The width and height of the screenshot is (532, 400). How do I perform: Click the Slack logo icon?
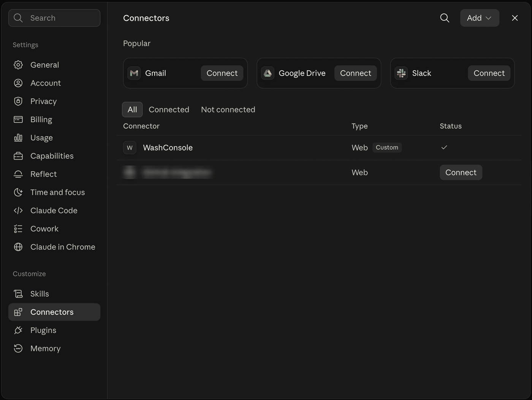tap(401, 73)
